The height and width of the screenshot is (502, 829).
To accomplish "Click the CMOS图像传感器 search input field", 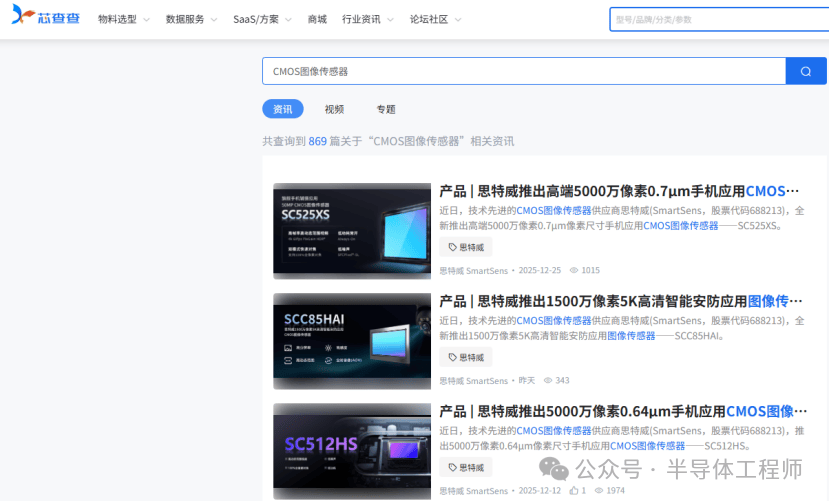I will click(524, 71).
